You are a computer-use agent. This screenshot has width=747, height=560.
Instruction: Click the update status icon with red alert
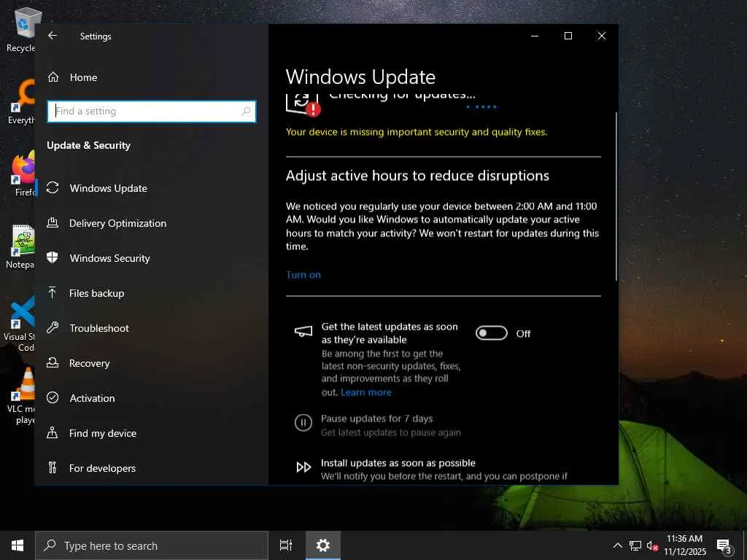pyautogui.click(x=303, y=104)
